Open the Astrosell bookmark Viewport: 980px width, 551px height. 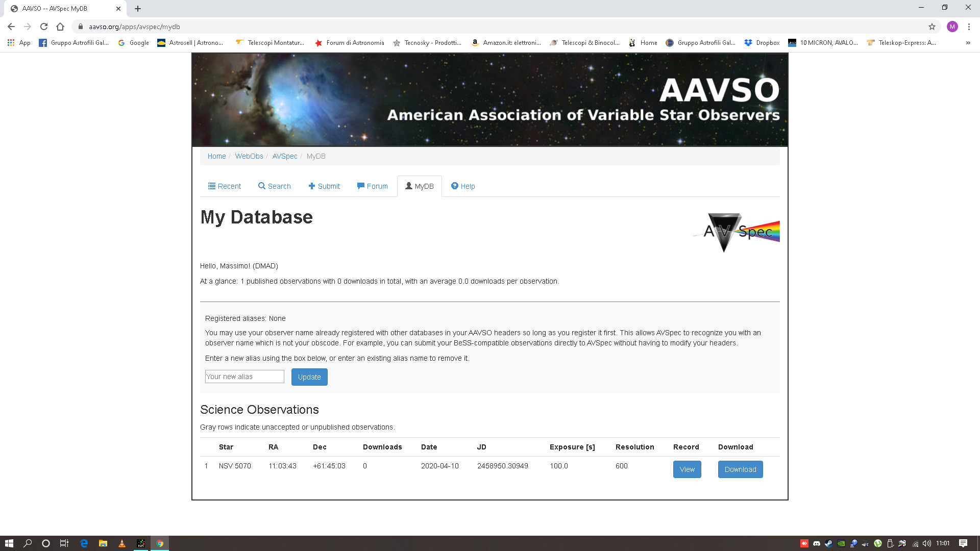190,43
